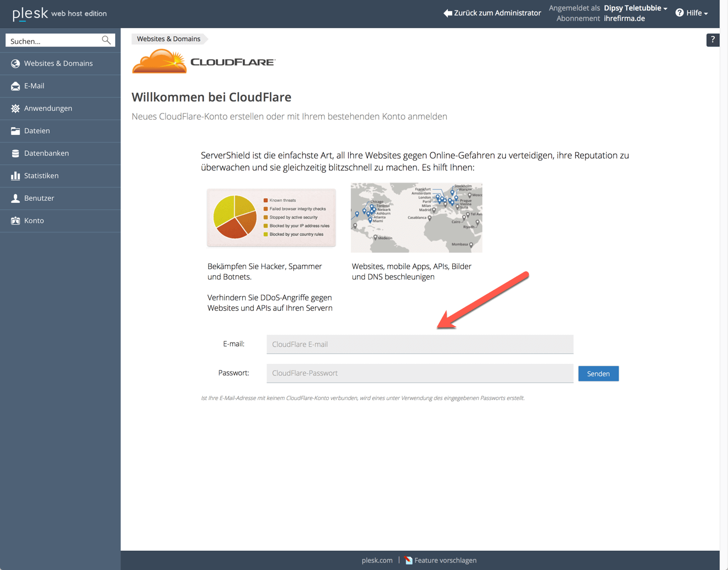Open the plesk.com footer link
Screen dimensions: 728x570
point(377,560)
